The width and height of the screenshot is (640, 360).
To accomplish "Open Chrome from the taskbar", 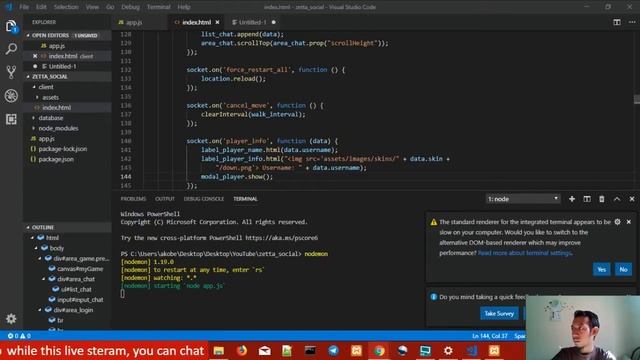I will click(379, 351).
